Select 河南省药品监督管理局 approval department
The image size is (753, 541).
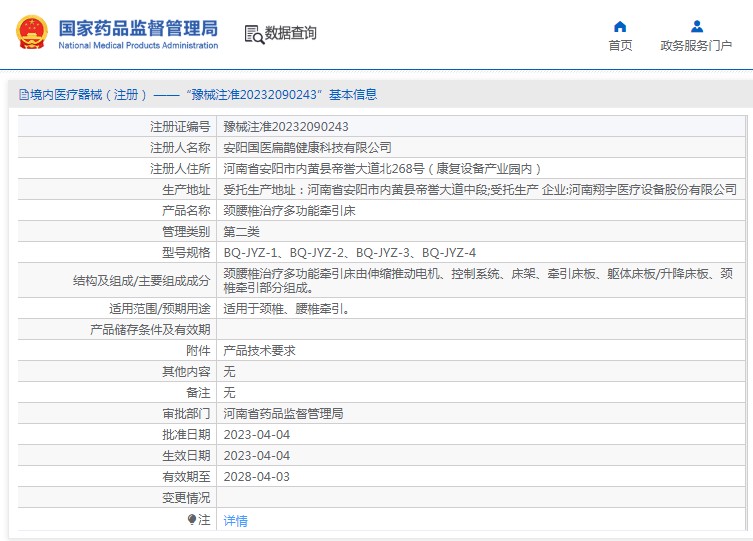point(283,414)
